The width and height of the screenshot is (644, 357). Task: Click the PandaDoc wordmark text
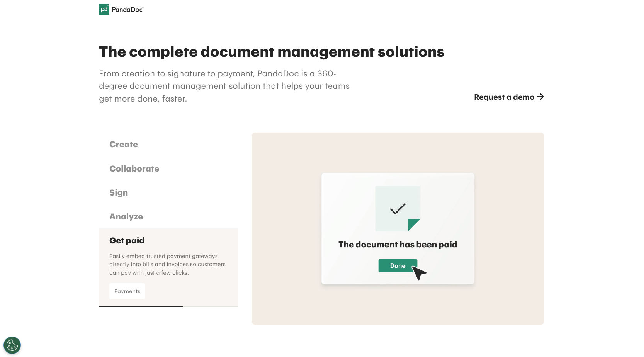point(127,10)
